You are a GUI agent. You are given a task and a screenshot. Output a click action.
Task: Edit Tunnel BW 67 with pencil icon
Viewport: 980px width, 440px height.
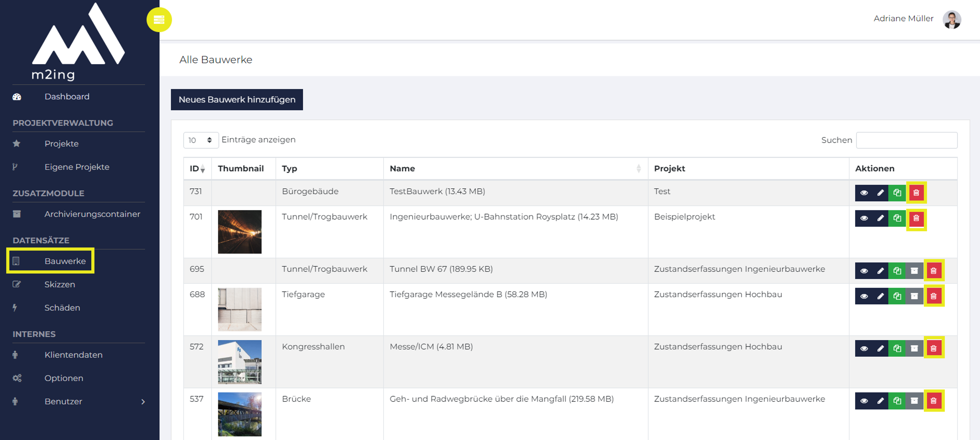880,271
